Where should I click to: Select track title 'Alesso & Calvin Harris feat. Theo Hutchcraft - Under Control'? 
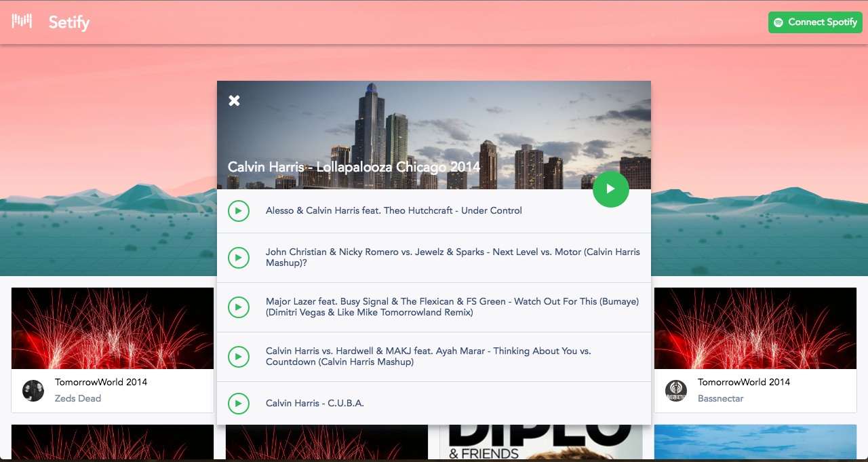[394, 211]
